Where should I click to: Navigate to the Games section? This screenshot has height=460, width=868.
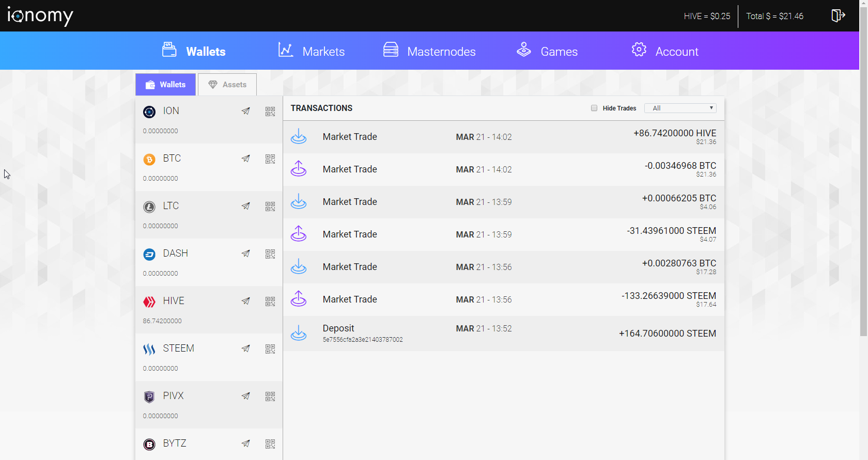tap(547, 51)
